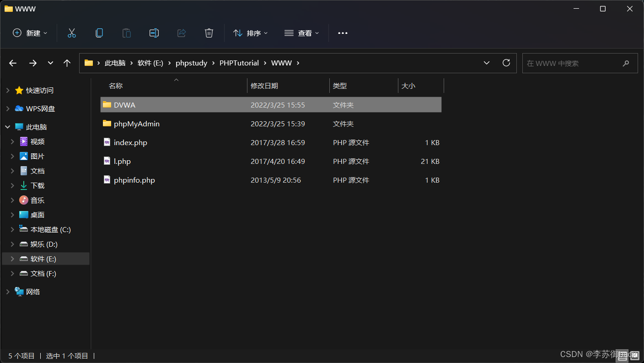Select 文档 (F:) drive in sidebar

coord(43,274)
